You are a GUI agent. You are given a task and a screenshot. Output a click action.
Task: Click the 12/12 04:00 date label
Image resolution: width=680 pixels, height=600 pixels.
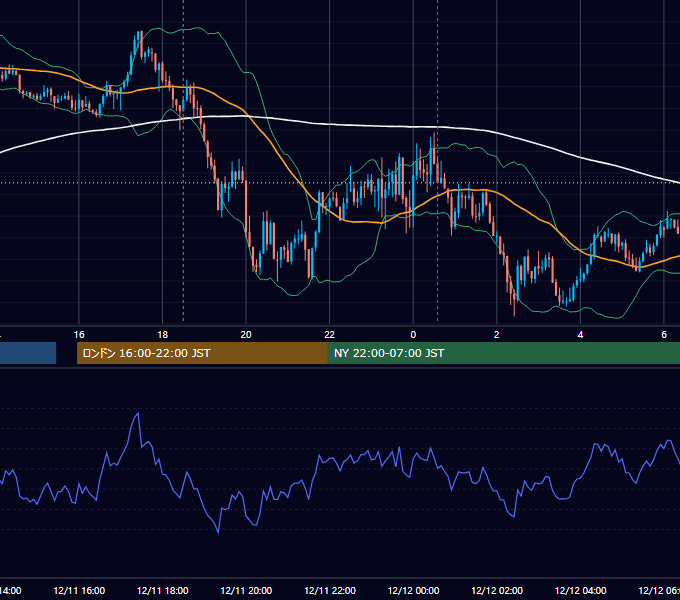click(580, 590)
